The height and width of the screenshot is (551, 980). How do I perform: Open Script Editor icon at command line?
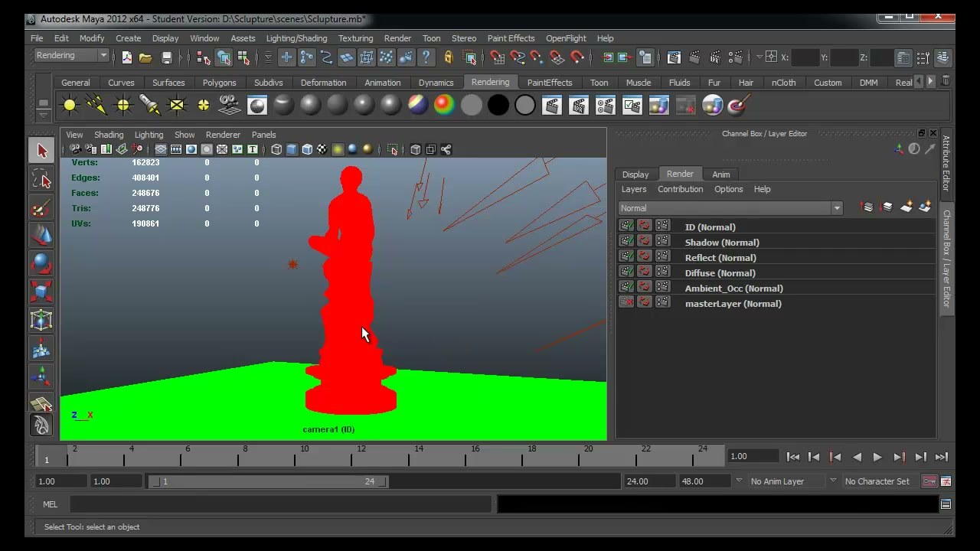(x=946, y=504)
